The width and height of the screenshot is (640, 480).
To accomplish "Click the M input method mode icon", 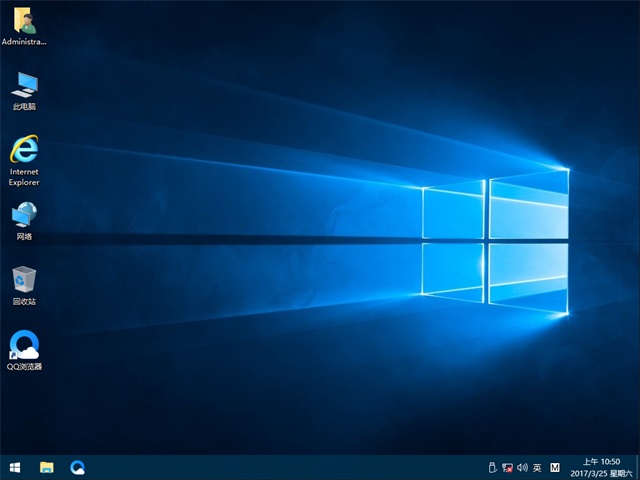I will (555, 467).
